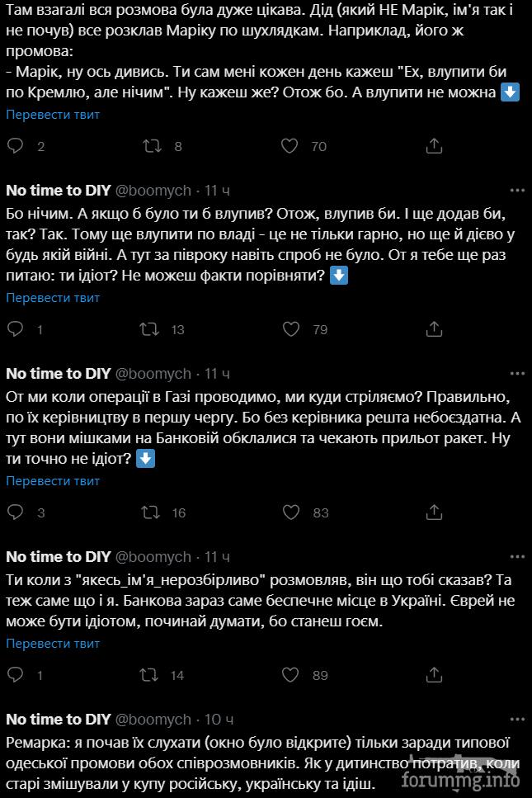This screenshot has width=532, height=798.
Task: Retweet the tweet with 13 retweets
Action: (x=149, y=329)
